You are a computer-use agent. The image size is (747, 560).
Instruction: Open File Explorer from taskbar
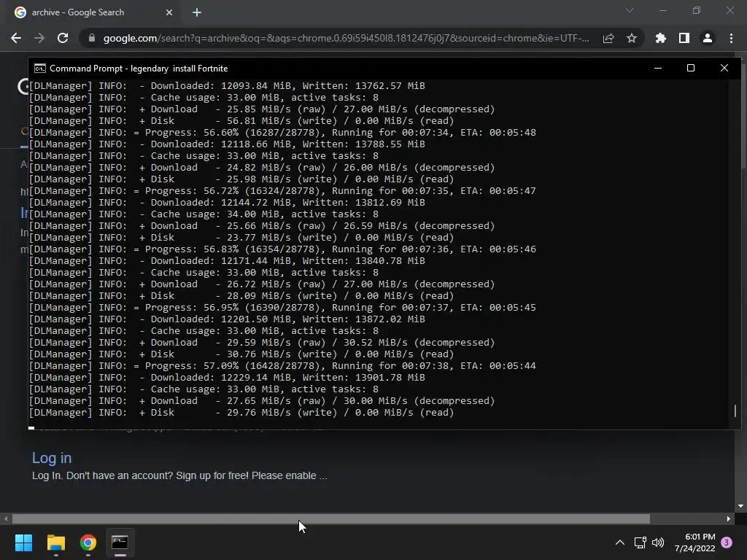point(55,542)
